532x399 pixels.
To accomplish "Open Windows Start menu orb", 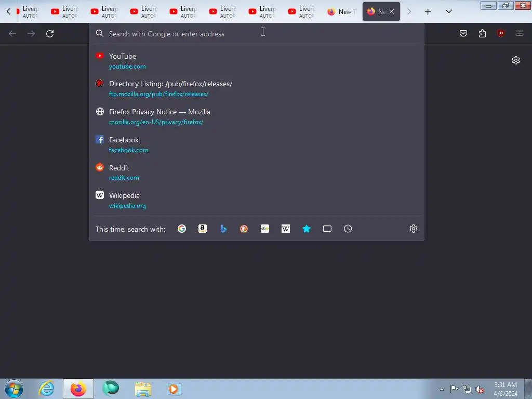I will 14,389.
